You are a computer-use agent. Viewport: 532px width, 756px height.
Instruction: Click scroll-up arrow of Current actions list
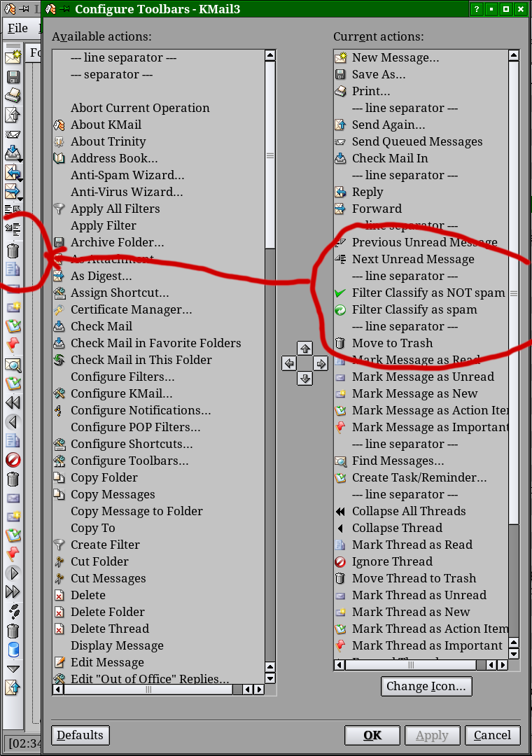point(514,55)
